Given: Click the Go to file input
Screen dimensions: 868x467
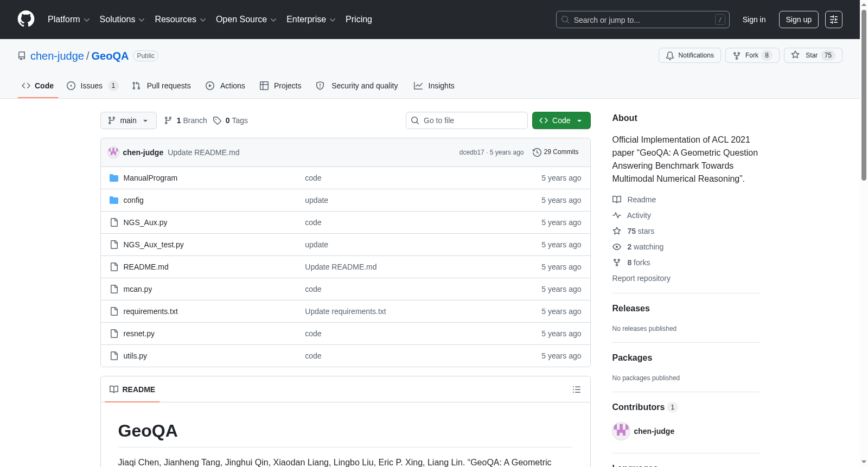Looking at the screenshot, I should point(467,120).
